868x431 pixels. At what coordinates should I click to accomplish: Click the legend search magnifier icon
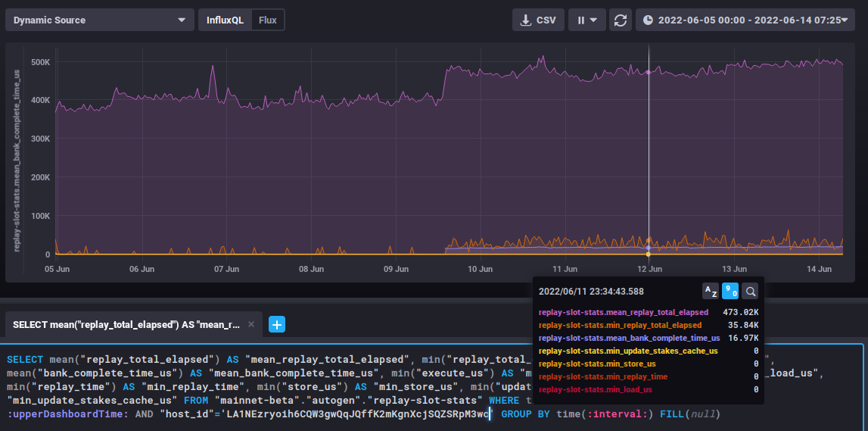coord(750,291)
